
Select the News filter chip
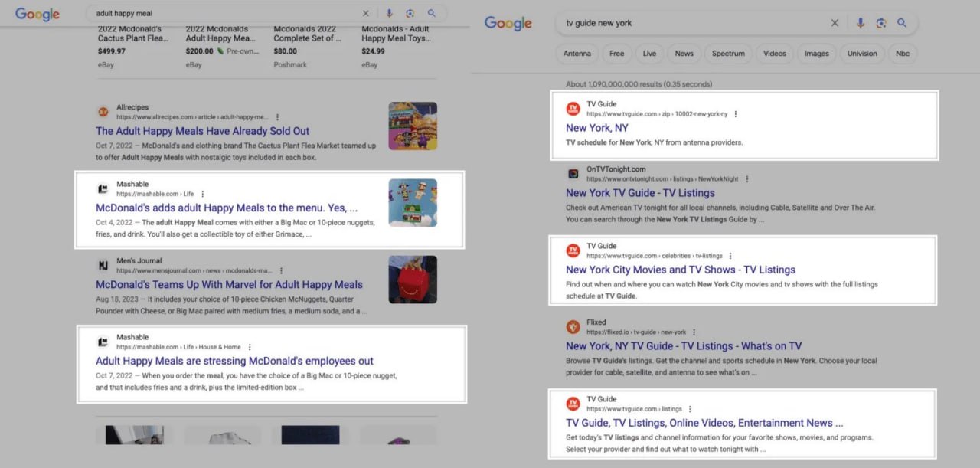coord(684,54)
